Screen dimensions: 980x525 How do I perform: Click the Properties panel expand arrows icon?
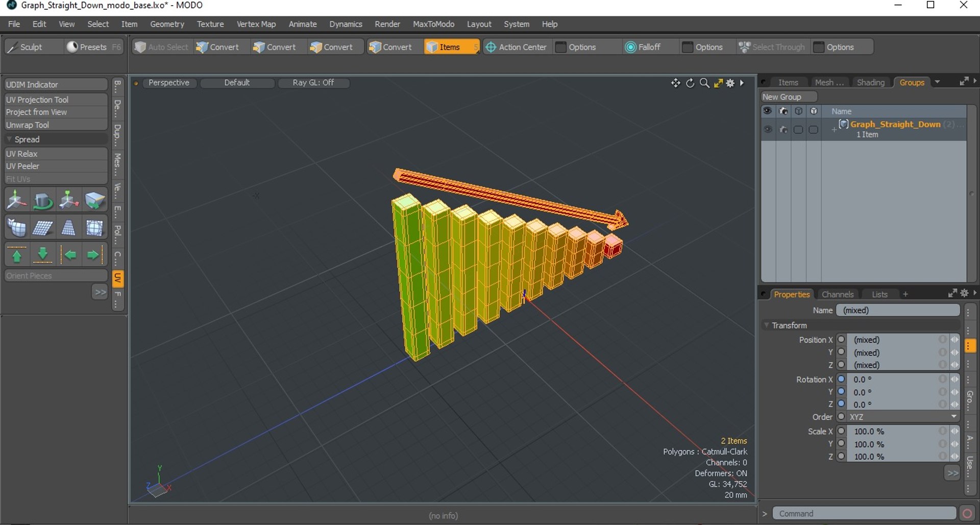tap(952, 293)
